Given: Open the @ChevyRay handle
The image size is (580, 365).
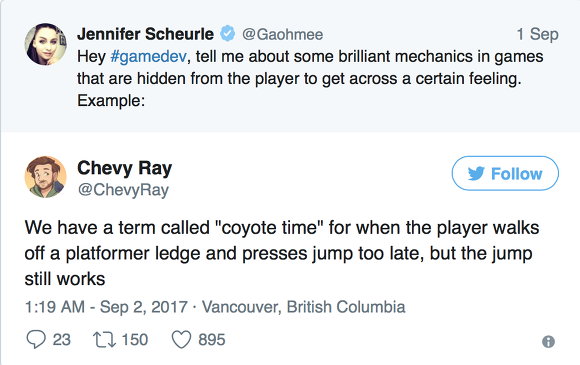Looking at the screenshot, I should 123,190.
